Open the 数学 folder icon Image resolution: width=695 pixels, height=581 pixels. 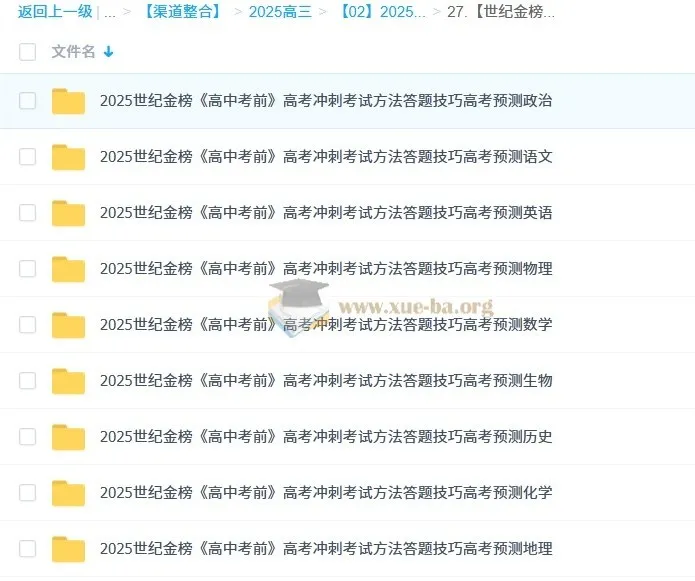68,325
